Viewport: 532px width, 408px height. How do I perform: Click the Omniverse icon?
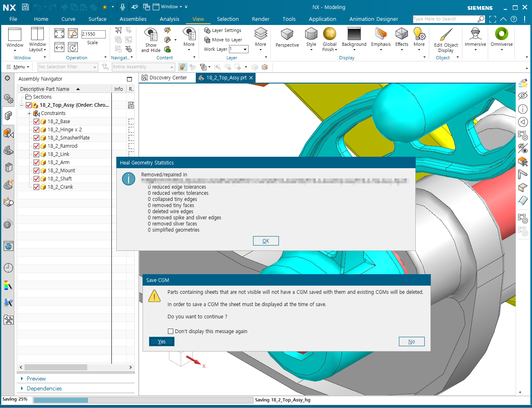(x=502, y=34)
